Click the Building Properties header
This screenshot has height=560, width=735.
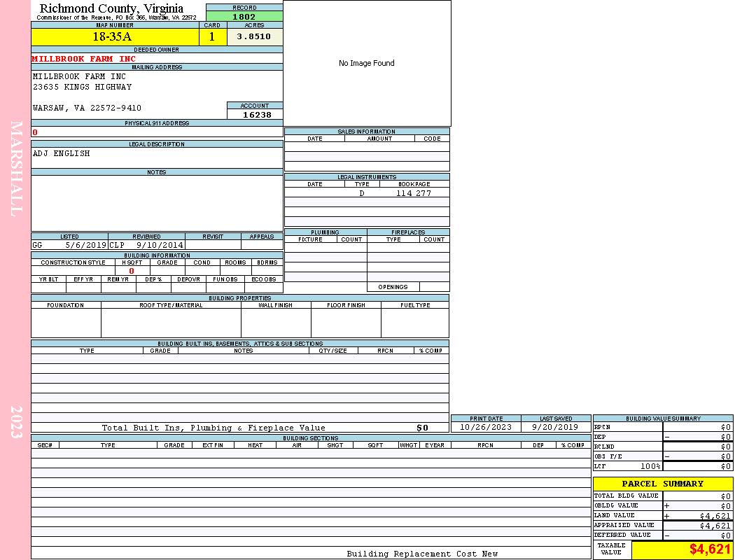point(240,298)
